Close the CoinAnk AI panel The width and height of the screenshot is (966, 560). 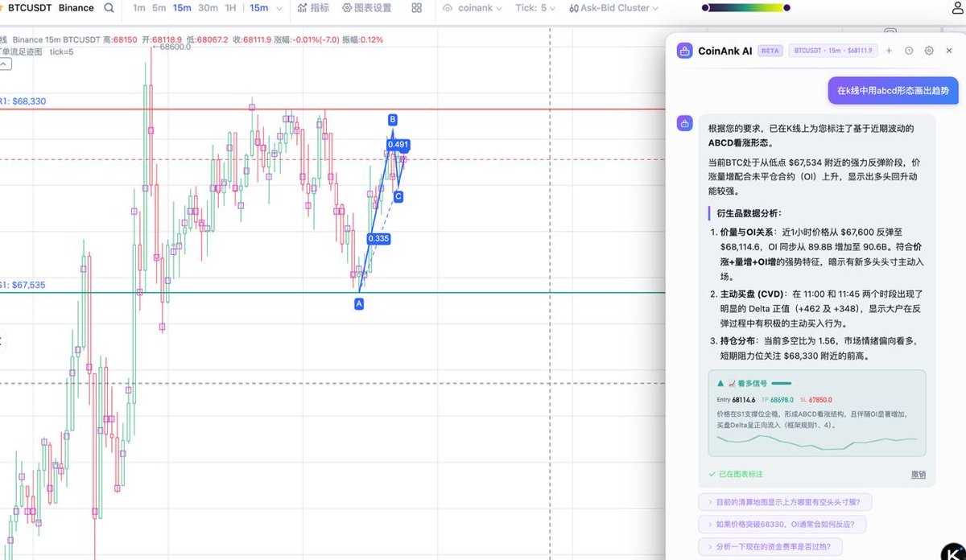click(949, 51)
